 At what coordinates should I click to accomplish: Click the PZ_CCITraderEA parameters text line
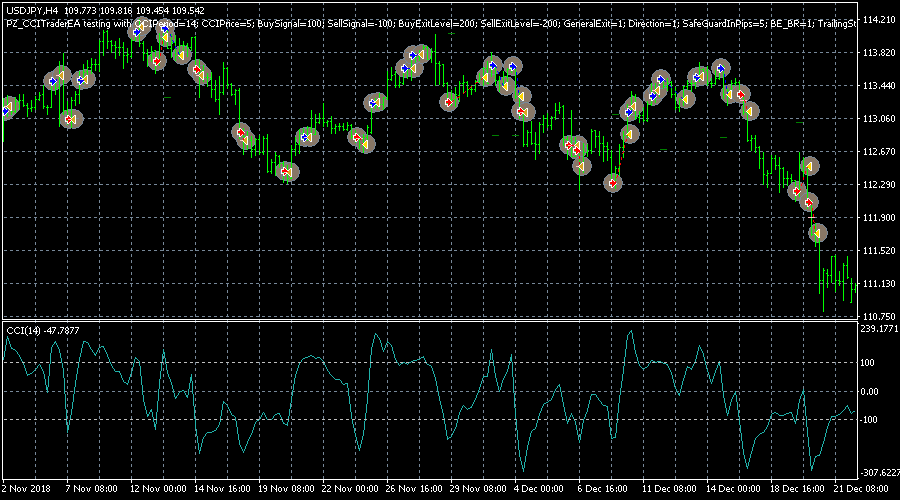(430, 22)
